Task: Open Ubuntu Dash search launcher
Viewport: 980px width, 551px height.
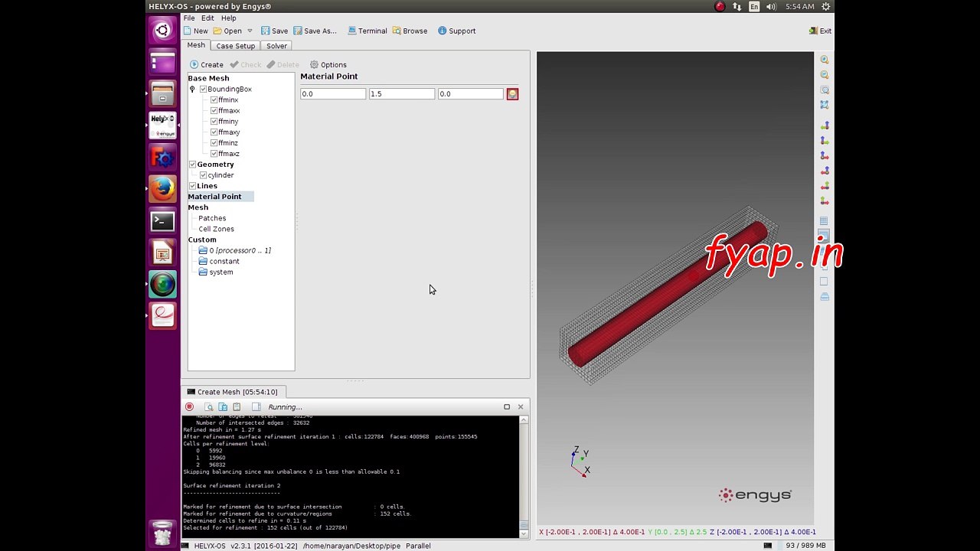Action: [162, 31]
